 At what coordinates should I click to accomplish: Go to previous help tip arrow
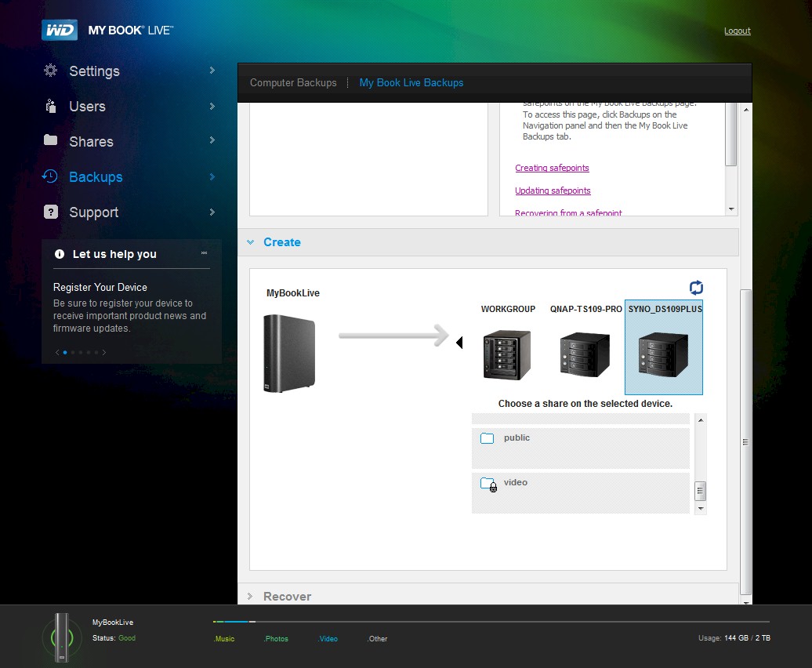57,352
